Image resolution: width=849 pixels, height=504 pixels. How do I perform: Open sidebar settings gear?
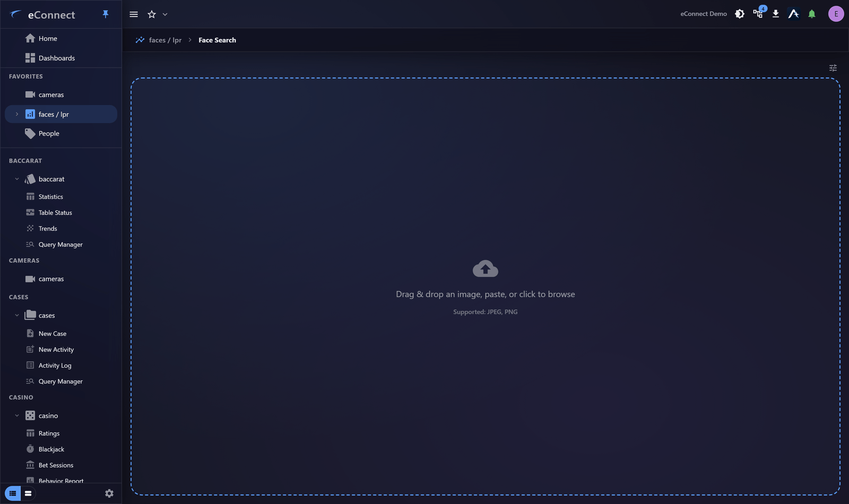109,493
